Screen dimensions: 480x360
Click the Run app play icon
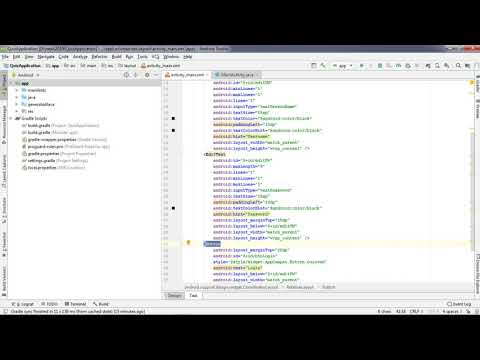(x=361, y=66)
